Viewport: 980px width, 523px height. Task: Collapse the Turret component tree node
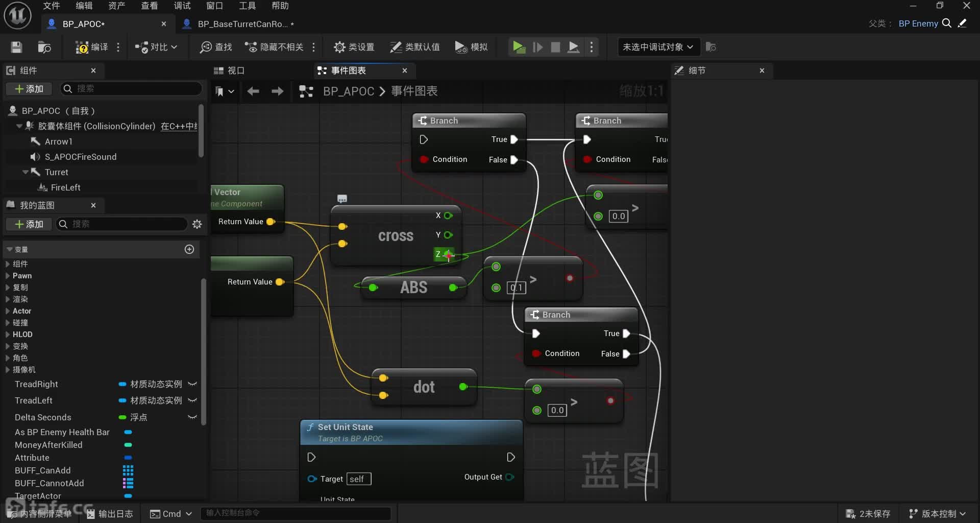click(x=25, y=172)
